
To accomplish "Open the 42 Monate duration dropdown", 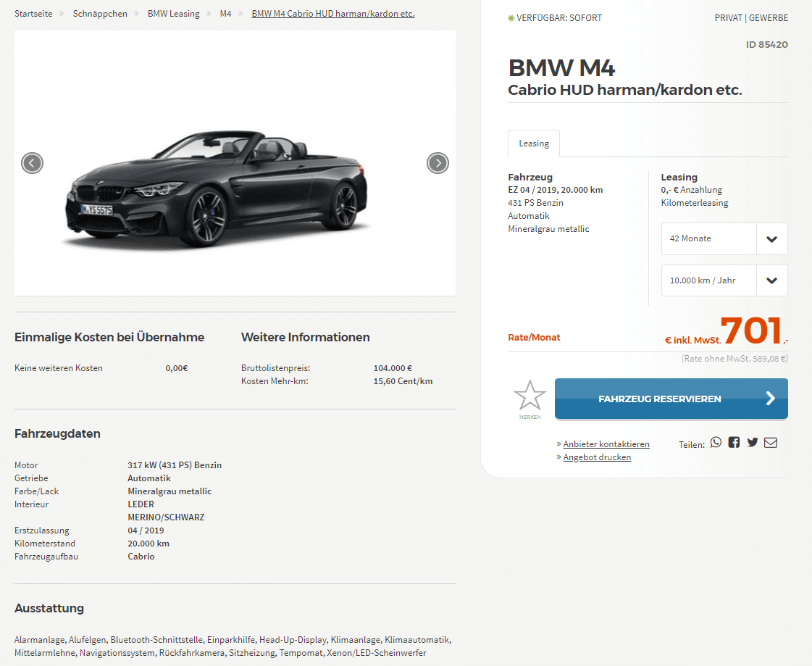I will [724, 238].
